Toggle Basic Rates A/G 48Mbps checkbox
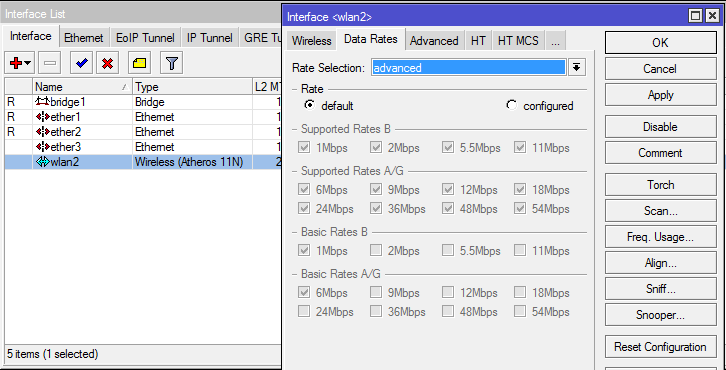The height and width of the screenshot is (370, 726). (x=447, y=311)
